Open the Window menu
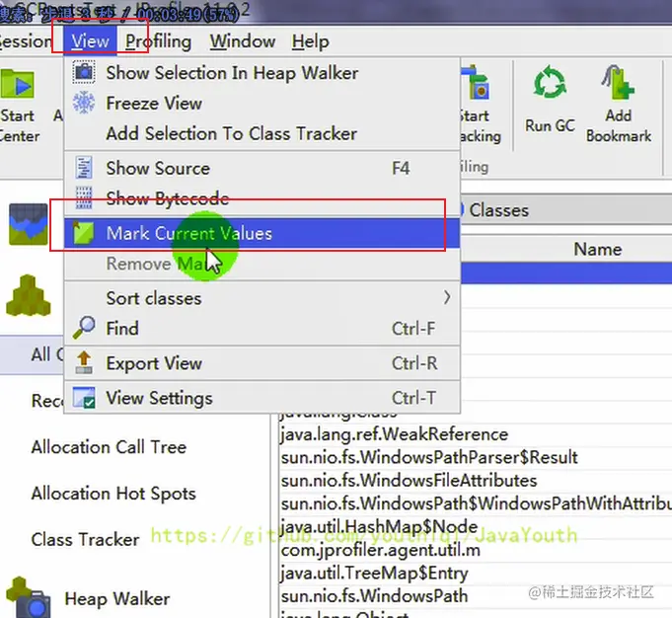The image size is (672, 618). (x=242, y=41)
